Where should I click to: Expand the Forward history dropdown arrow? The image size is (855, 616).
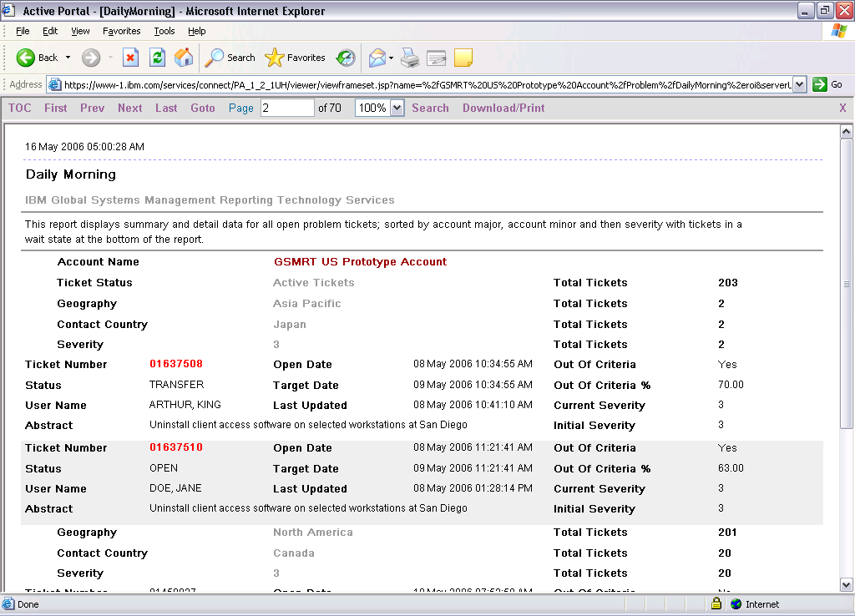point(111,58)
